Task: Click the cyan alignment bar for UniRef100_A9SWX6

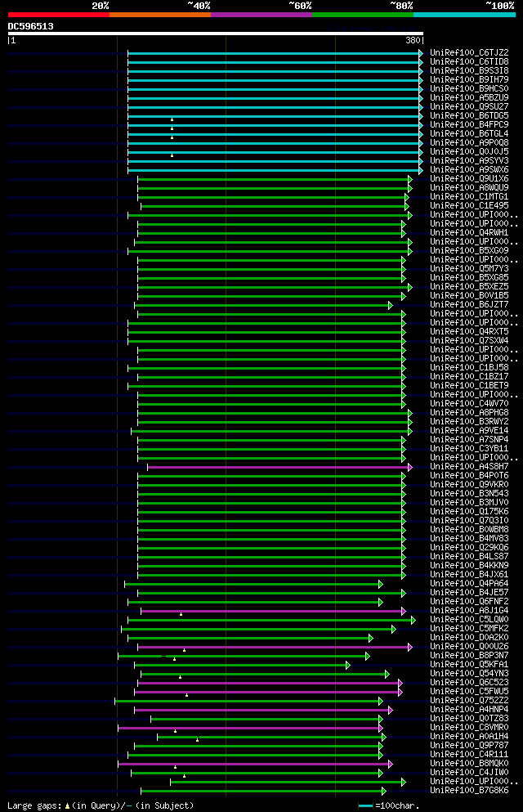Action: (275, 170)
